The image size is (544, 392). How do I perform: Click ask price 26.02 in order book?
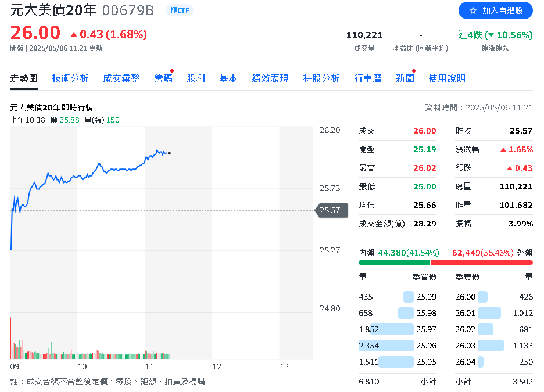465,330
